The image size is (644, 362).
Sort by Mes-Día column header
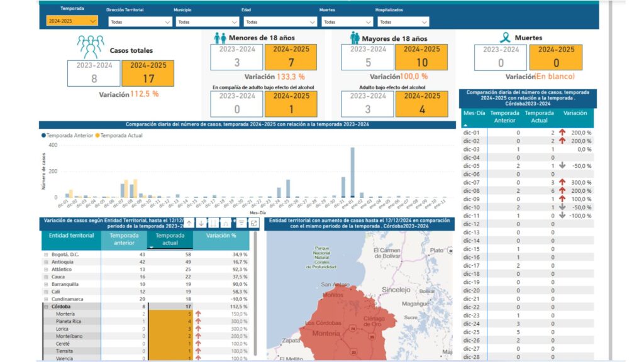475,113
